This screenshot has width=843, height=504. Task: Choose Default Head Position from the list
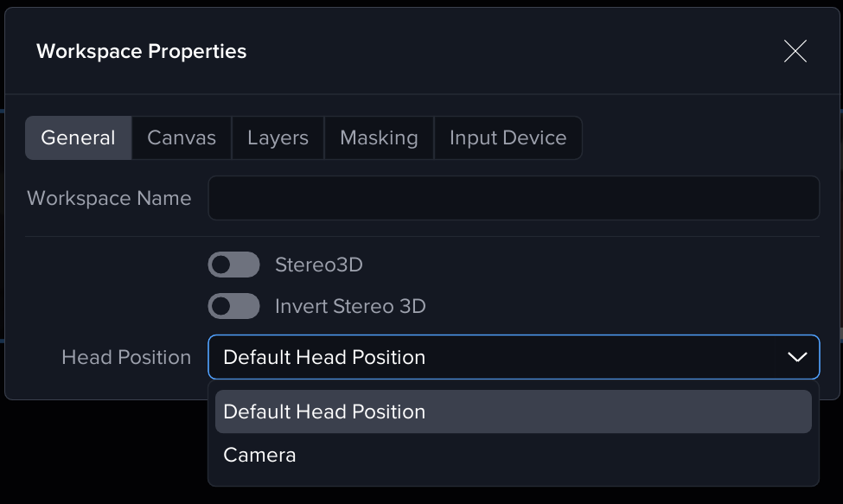[324, 411]
